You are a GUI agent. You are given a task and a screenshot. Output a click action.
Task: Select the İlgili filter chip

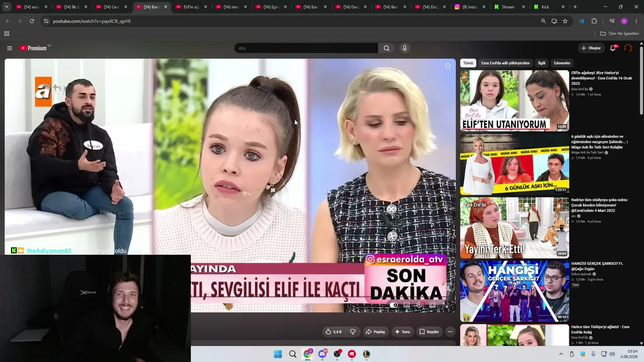point(542,63)
